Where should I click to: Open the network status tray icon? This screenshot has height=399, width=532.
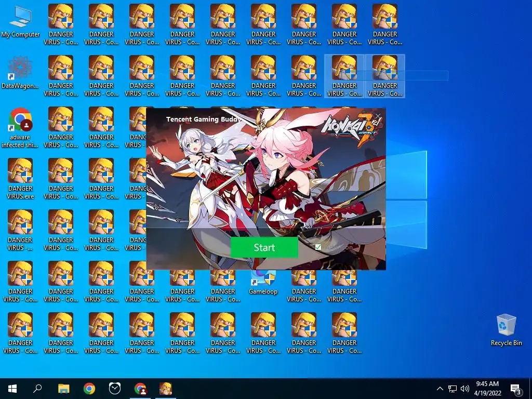pyautogui.click(x=453, y=389)
